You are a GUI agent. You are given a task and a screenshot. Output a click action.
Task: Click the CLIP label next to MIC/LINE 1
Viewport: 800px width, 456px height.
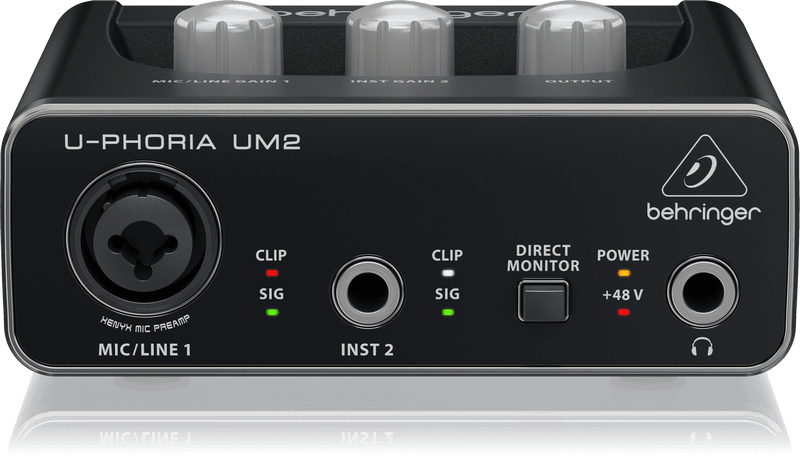click(271, 255)
